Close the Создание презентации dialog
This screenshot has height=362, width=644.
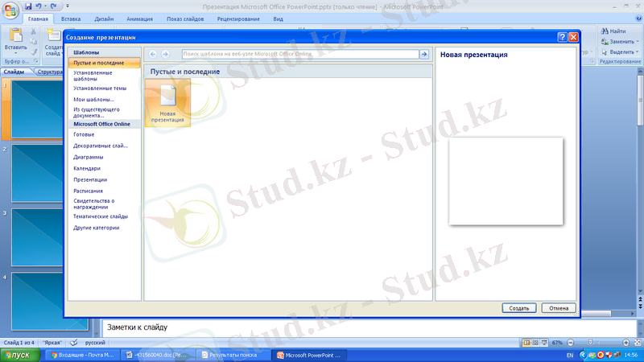(x=573, y=37)
